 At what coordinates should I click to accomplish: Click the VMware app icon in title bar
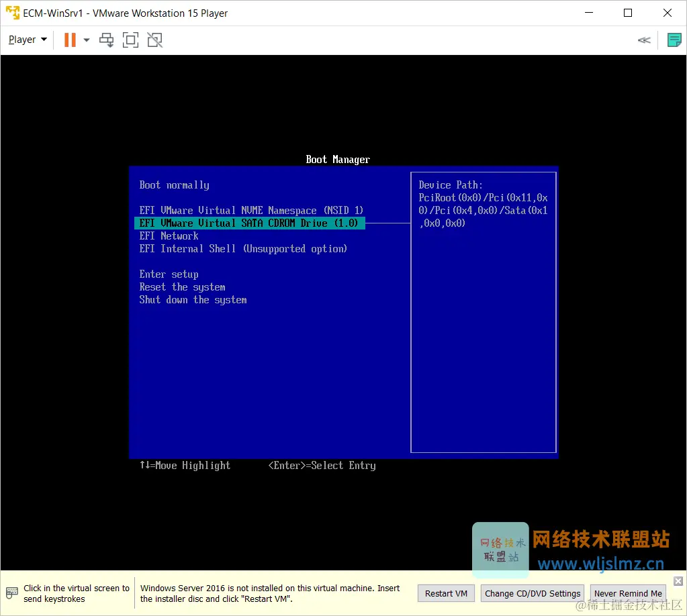pyautogui.click(x=13, y=13)
